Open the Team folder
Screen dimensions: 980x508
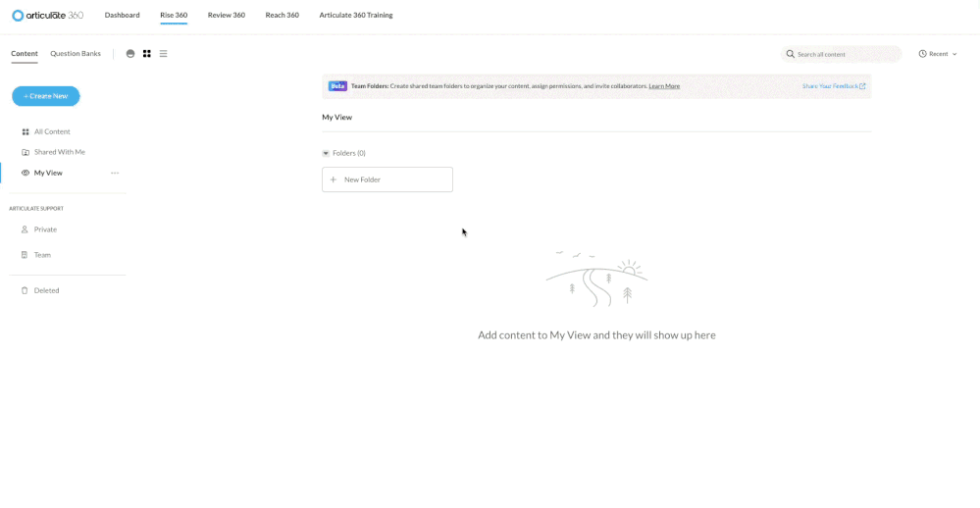42,255
